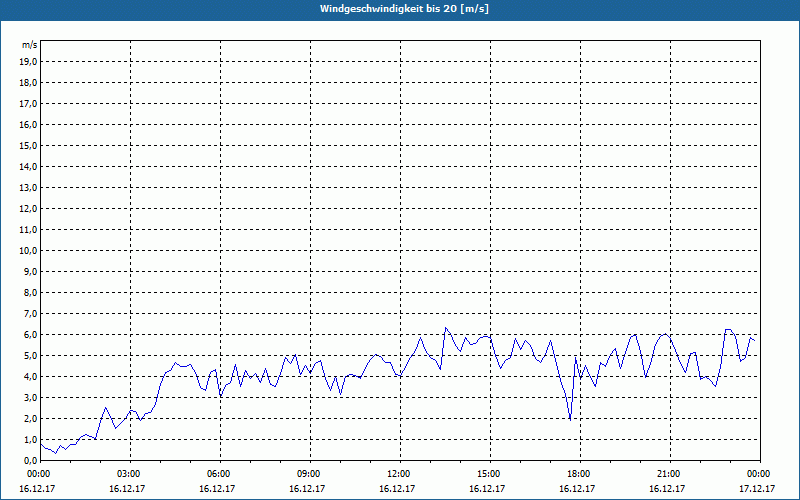The image size is (800, 500).
Task: Click the '03:00' time label
Action: 131,474
